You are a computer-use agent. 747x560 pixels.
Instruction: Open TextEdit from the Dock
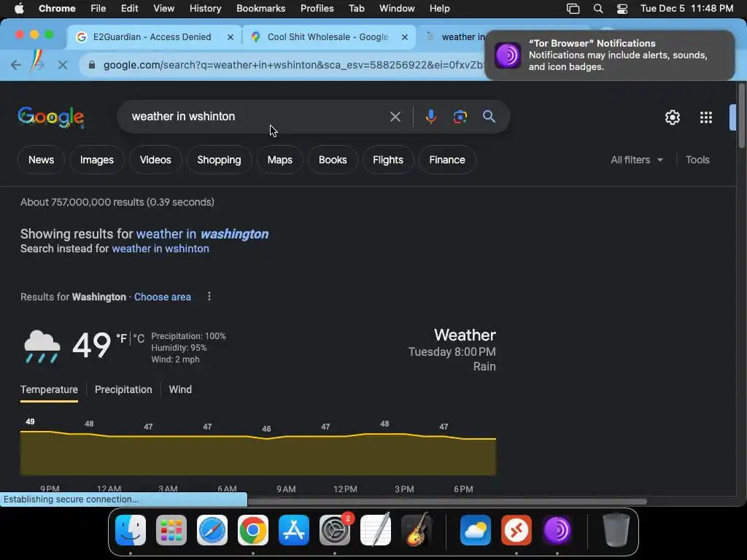pos(376,529)
